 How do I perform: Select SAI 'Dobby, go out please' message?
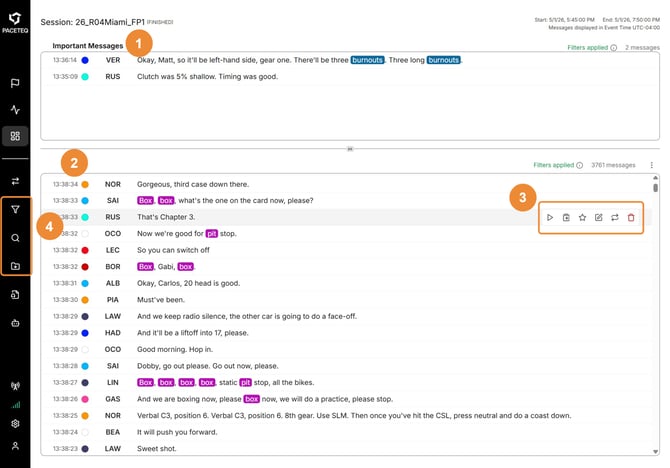(347, 366)
